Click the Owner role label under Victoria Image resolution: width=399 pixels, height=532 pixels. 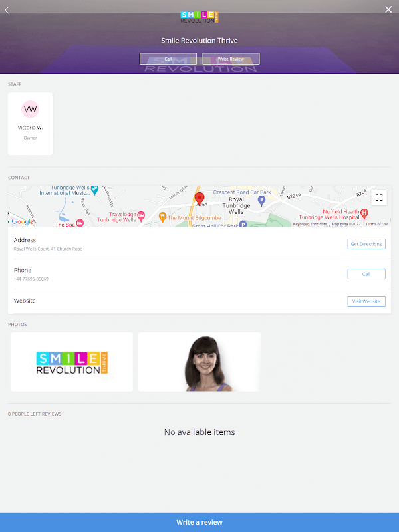point(30,138)
